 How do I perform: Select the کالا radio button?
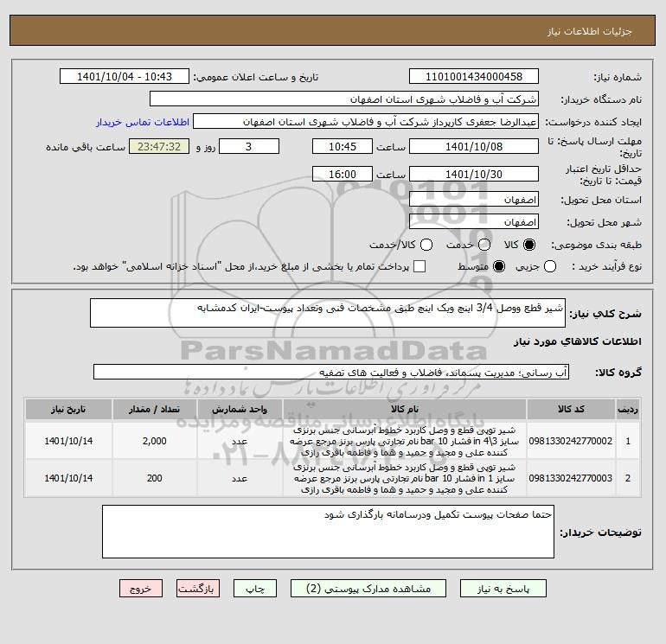click(x=529, y=245)
